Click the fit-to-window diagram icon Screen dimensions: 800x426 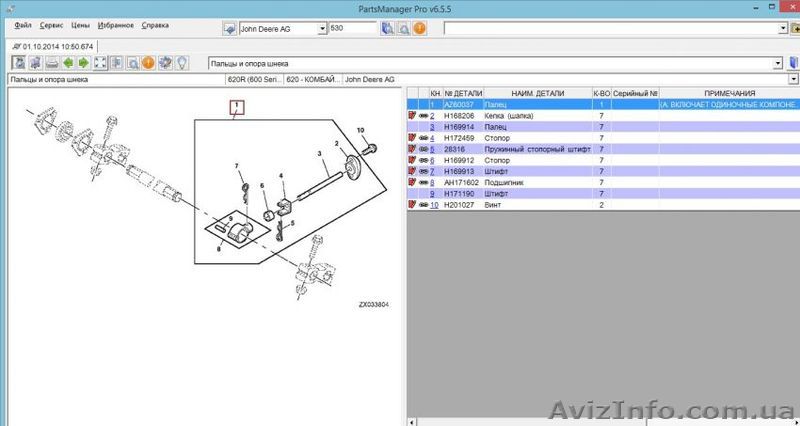pyautogui.click(x=100, y=63)
